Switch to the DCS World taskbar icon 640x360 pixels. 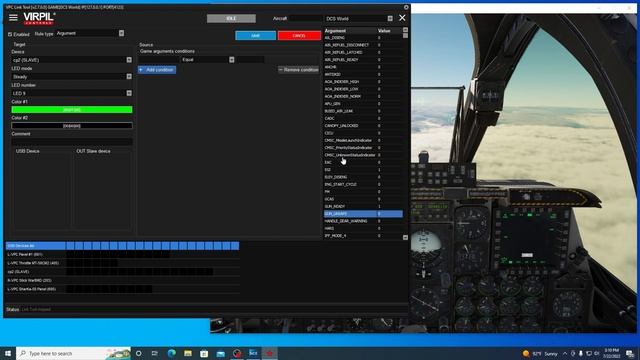pos(253,353)
